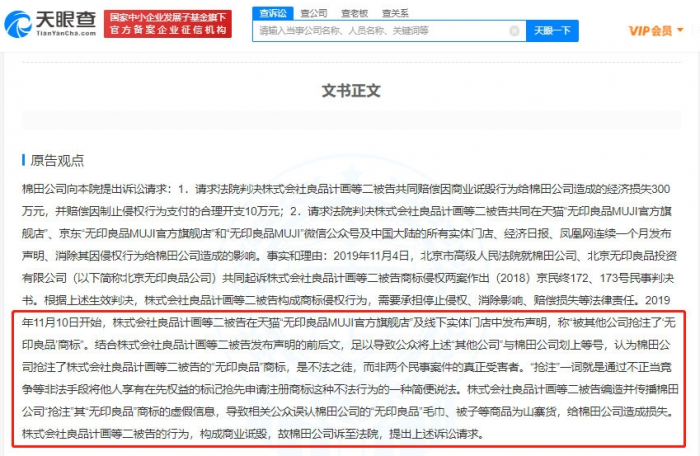Click the TianYanCha eye logo icon
700x456 pixels.
click(18, 24)
